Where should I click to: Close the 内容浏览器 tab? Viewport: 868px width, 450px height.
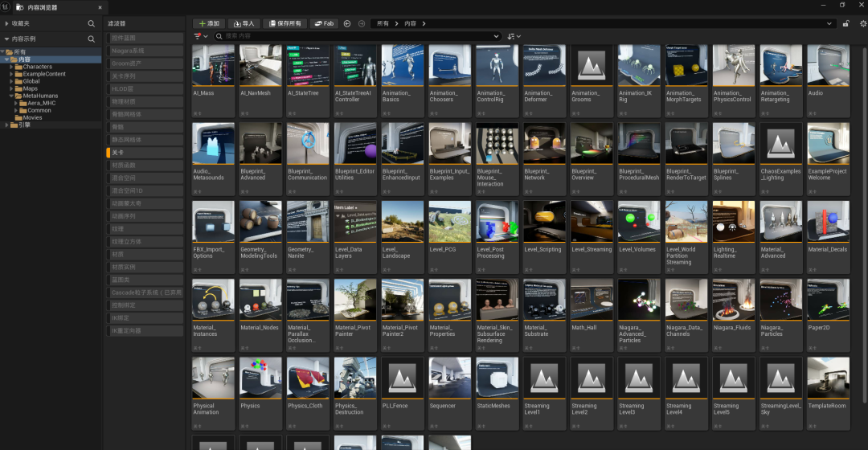point(100,8)
